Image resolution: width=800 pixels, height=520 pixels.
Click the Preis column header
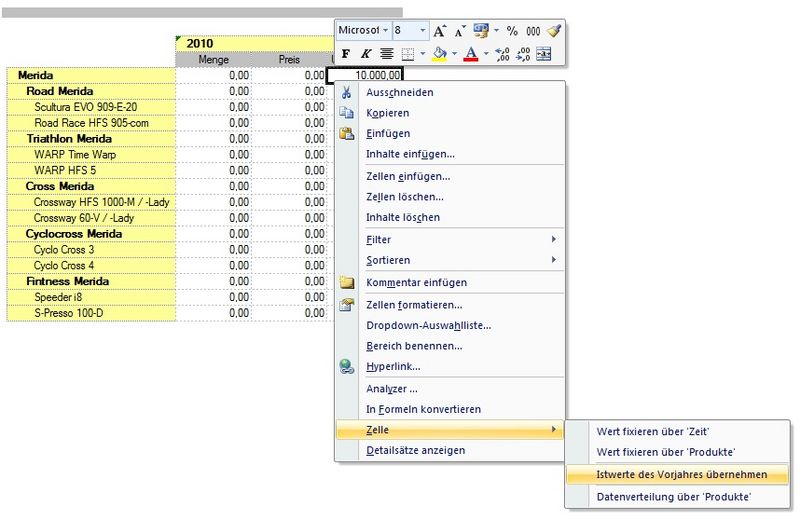pos(289,59)
